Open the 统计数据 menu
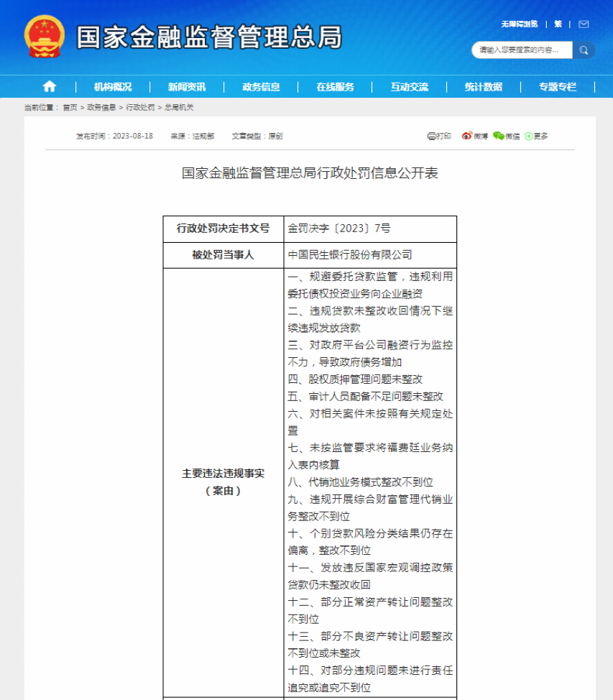Screen dimensions: 613x700 coord(484,87)
